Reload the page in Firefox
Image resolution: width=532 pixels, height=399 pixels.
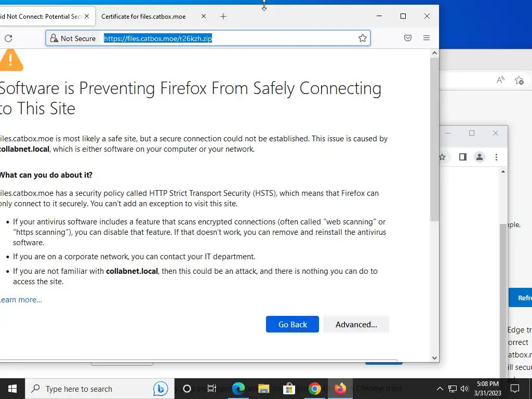coord(8,38)
